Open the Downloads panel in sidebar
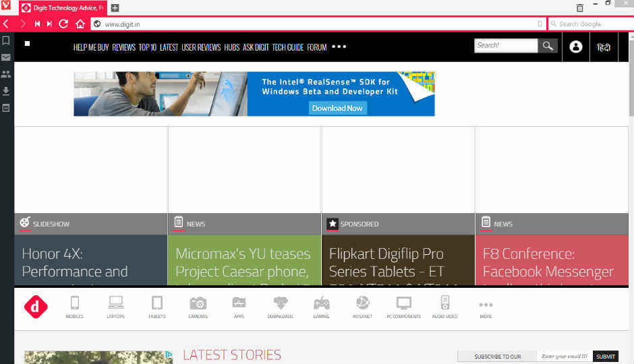The height and width of the screenshot is (364, 634). [x=6, y=91]
